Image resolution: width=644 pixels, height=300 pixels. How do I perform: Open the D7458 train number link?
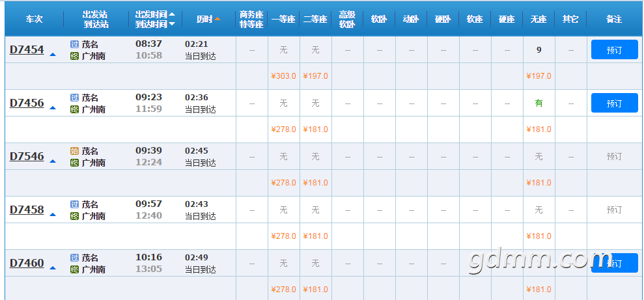27,210
